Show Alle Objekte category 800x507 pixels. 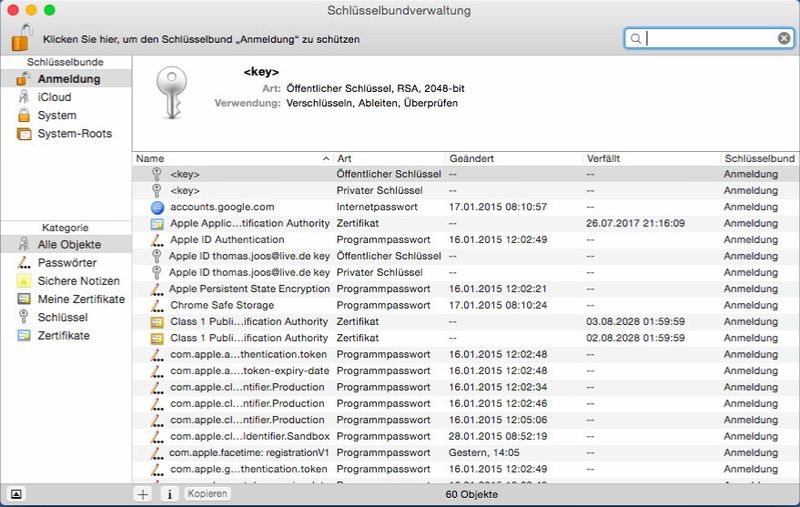tap(66, 244)
